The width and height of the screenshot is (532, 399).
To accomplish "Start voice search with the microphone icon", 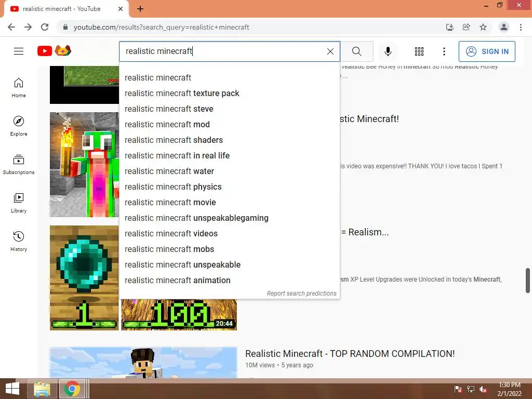I will (x=388, y=51).
